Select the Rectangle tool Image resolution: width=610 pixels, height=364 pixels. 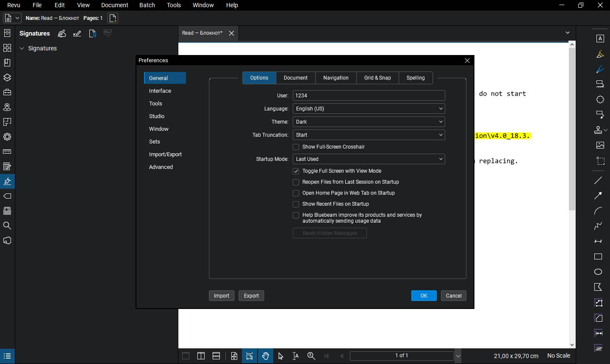pyautogui.click(x=598, y=256)
